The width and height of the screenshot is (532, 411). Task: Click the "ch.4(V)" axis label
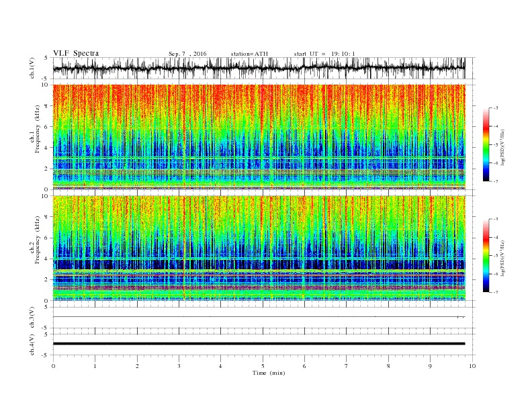32,345
